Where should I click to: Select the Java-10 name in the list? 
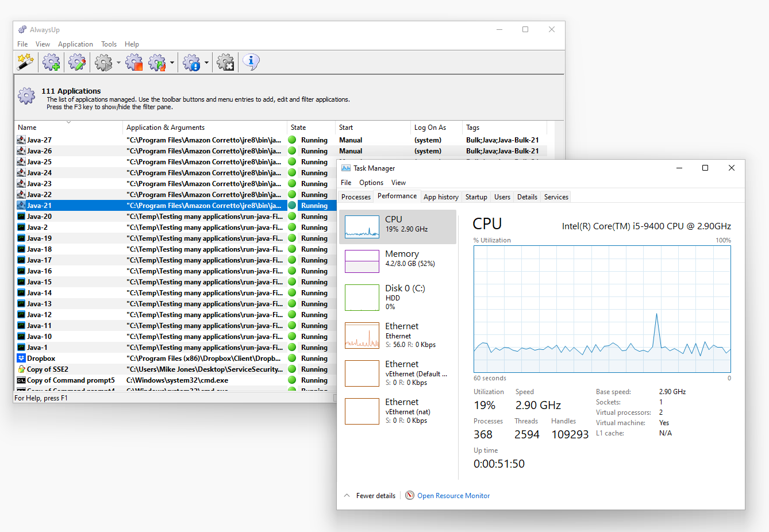pos(39,337)
